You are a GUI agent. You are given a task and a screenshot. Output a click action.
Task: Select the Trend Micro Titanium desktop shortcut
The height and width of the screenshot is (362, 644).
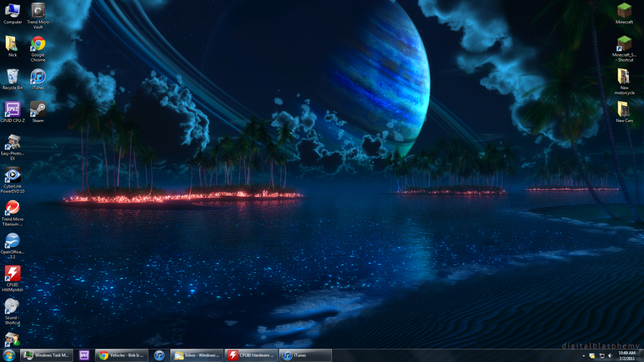(x=13, y=213)
